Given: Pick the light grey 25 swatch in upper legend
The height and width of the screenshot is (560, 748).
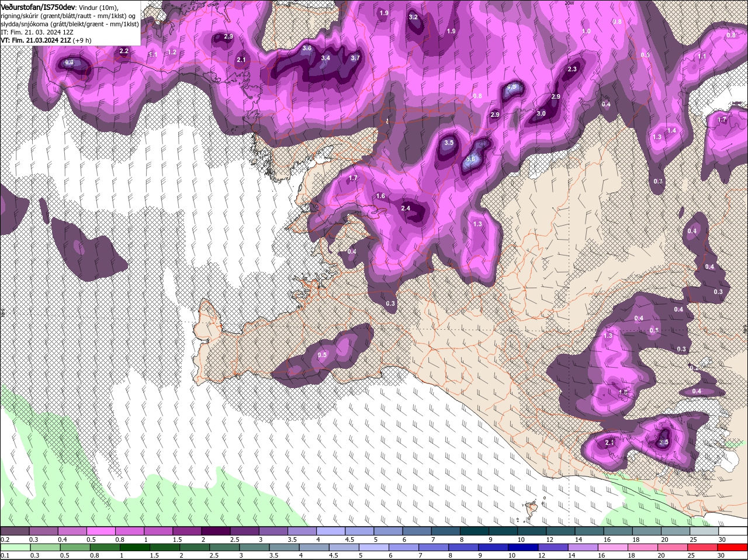Looking at the screenshot, I should click(704, 531).
